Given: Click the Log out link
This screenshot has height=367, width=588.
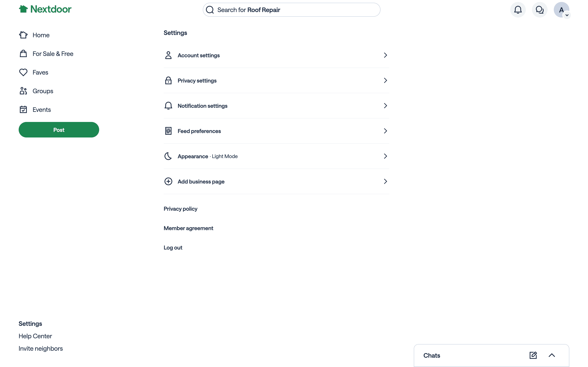Looking at the screenshot, I should coord(173,248).
